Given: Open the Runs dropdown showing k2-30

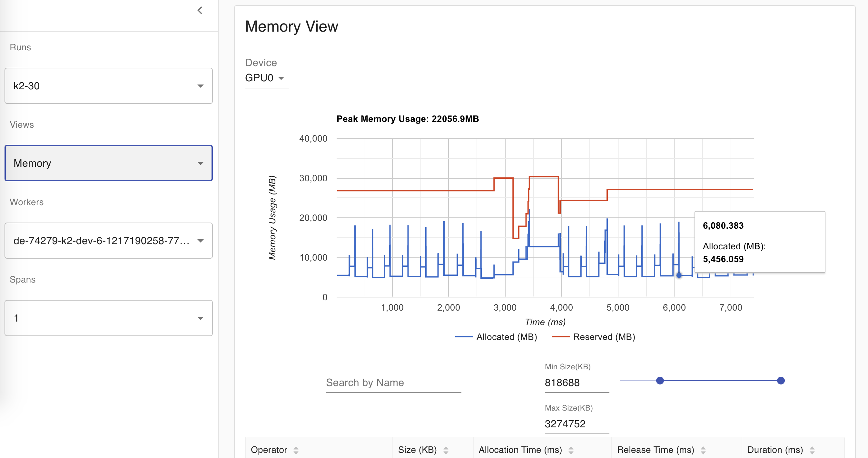Looking at the screenshot, I should pos(108,86).
